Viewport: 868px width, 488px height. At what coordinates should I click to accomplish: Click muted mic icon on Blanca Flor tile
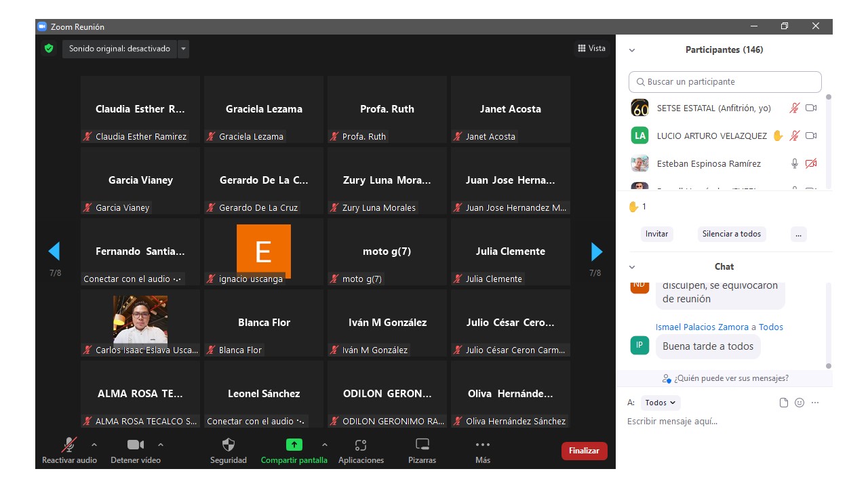click(x=211, y=350)
